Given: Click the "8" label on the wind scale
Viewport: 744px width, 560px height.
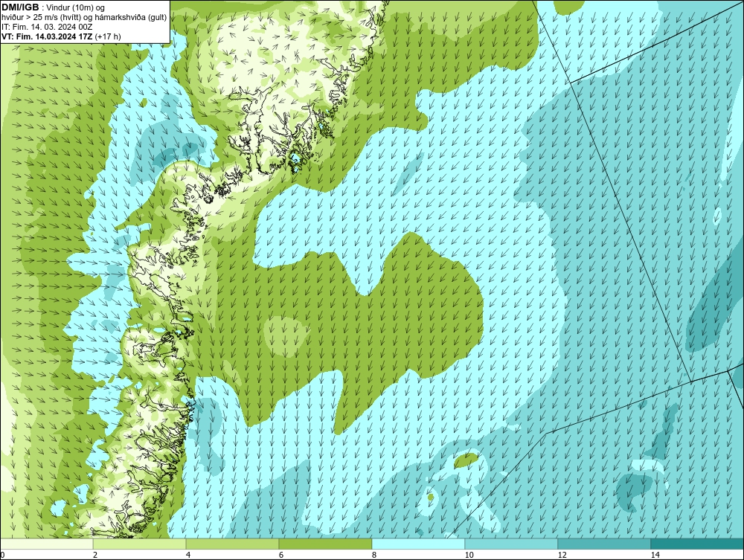Looking at the screenshot, I should click(374, 556).
